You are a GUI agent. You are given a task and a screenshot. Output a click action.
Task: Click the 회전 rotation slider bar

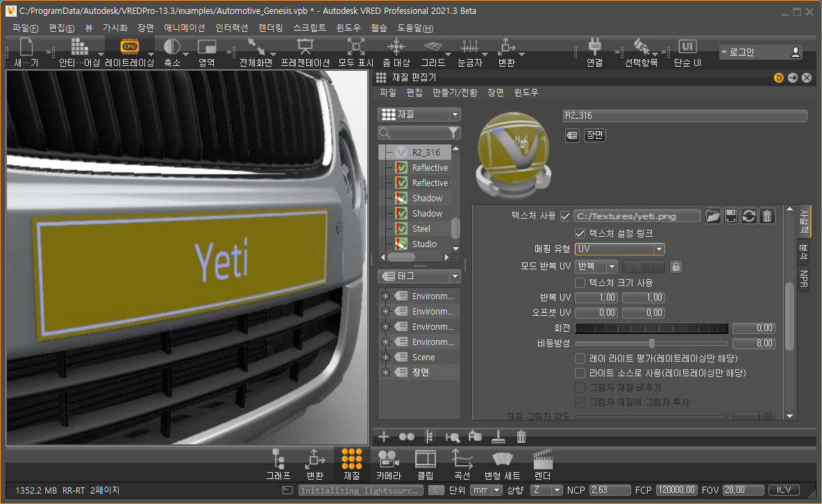pos(652,328)
